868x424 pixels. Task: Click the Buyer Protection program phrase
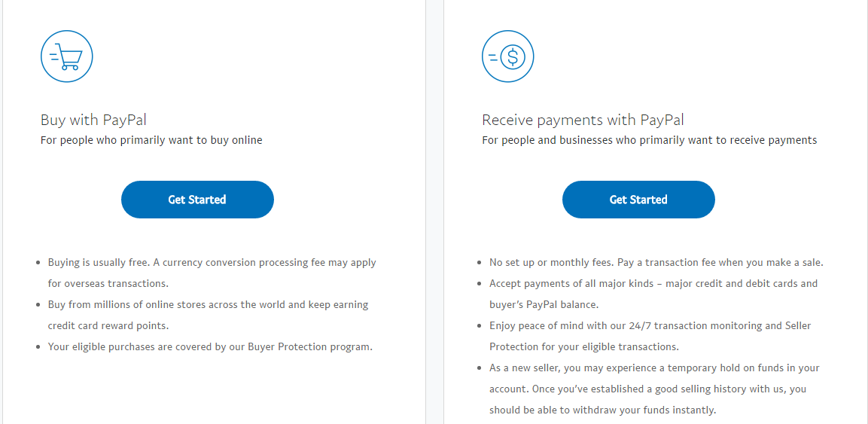coord(309,348)
